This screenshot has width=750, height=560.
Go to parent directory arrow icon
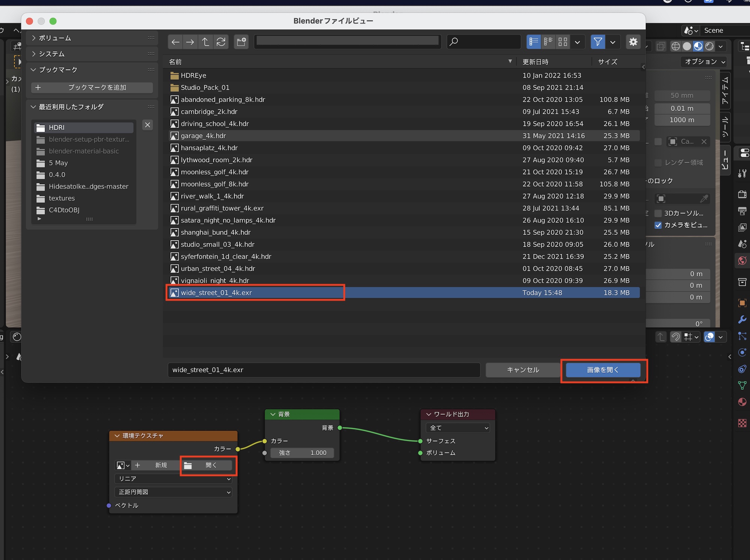tap(205, 42)
